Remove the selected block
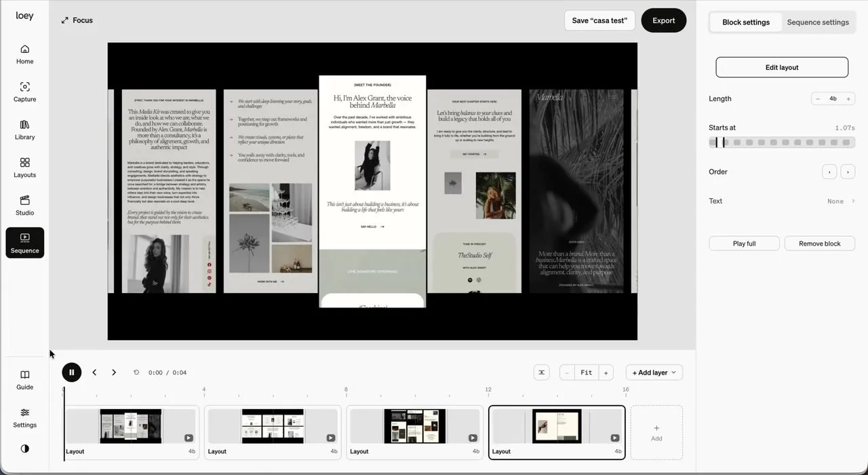868x475 pixels. 819,244
